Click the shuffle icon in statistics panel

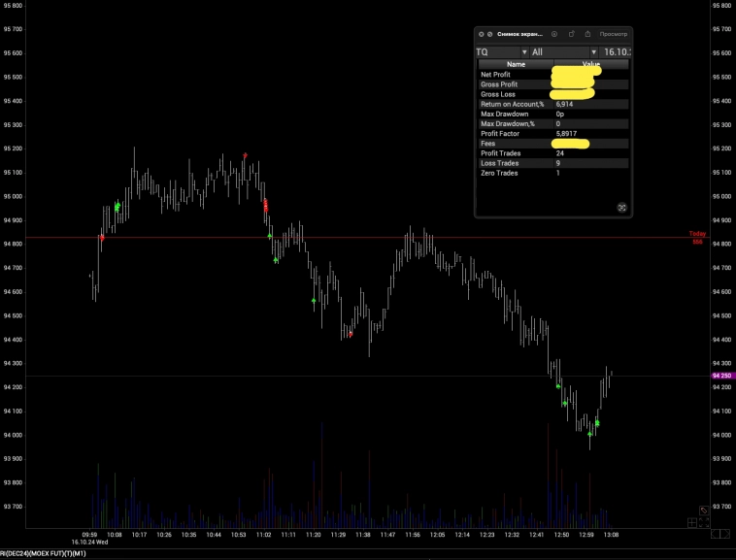click(621, 208)
